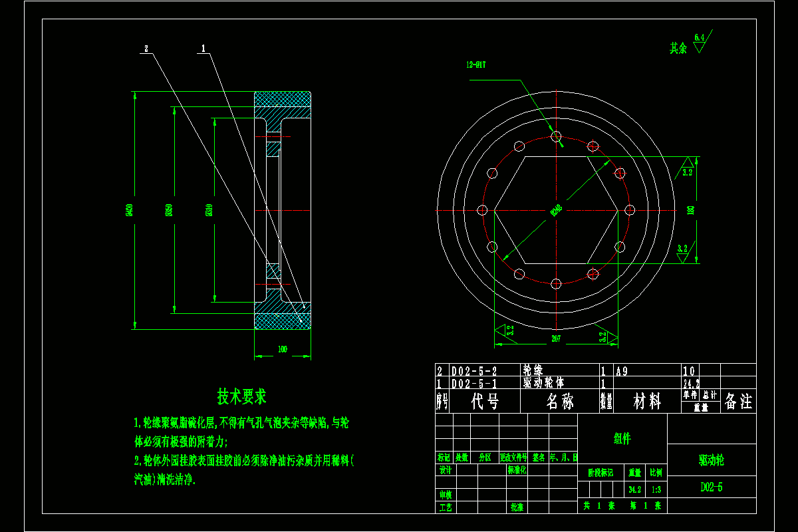Select the Ø350 diameter dimension text
This screenshot has height=532, width=798.
[x=169, y=210]
